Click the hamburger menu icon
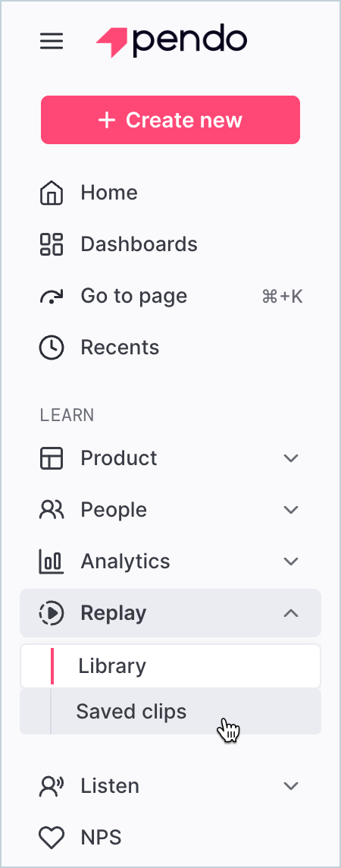The image size is (341, 868). tap(52, 41)
